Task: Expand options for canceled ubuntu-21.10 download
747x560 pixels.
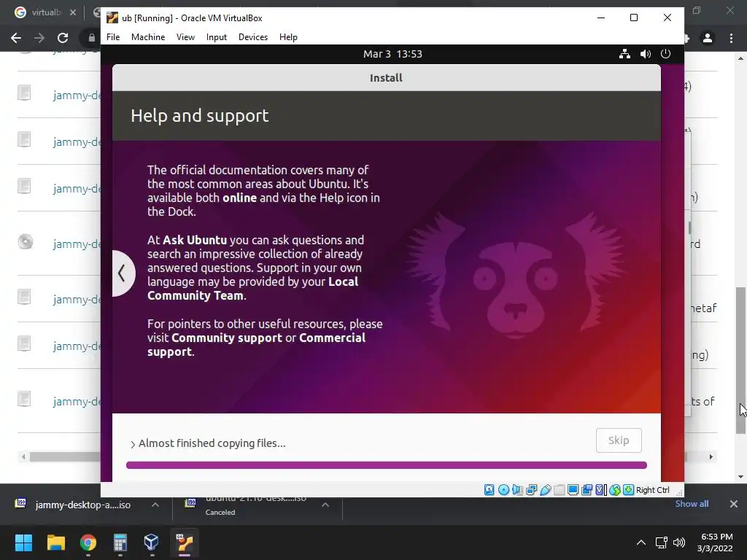Action: pos(325,505)
